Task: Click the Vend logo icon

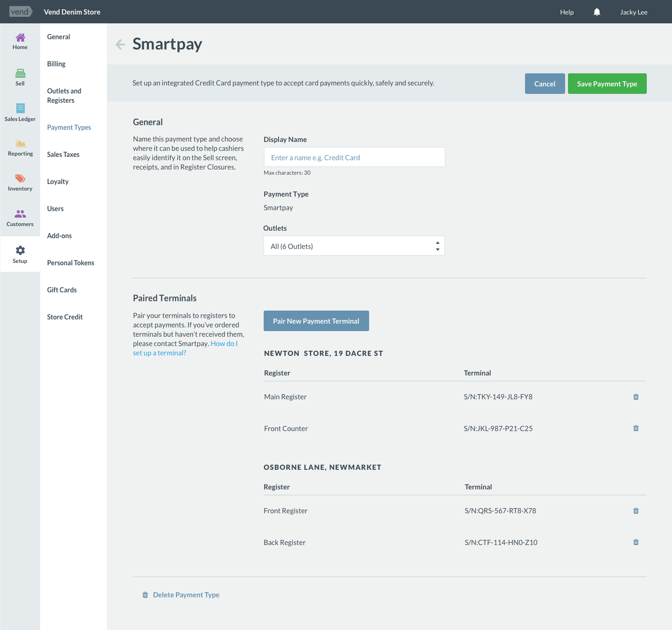Action: pyautogui.click(x=21, y=12)
